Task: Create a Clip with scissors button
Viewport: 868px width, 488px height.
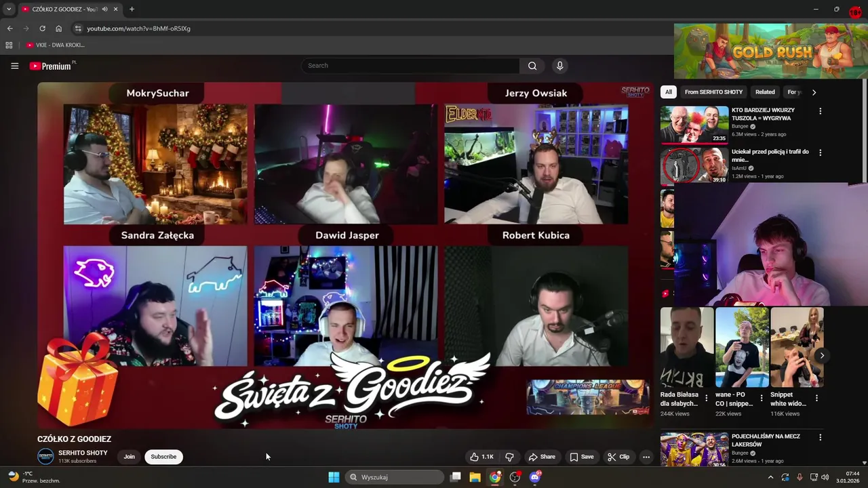Action: pyautogui.click(x=618, y=457)
